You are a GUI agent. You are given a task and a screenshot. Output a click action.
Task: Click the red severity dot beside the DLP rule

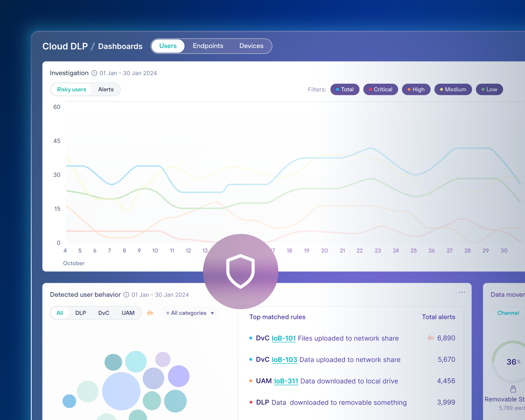pos(251,402)
